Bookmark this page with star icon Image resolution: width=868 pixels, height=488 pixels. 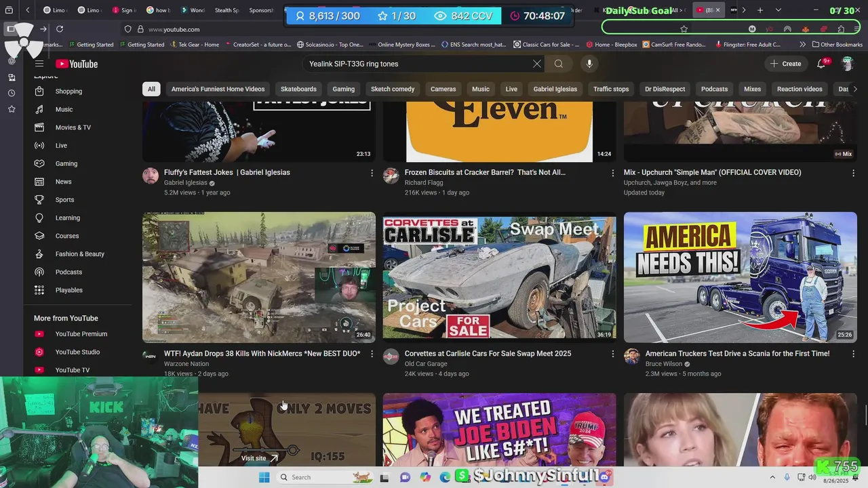(x=684, y=29)
